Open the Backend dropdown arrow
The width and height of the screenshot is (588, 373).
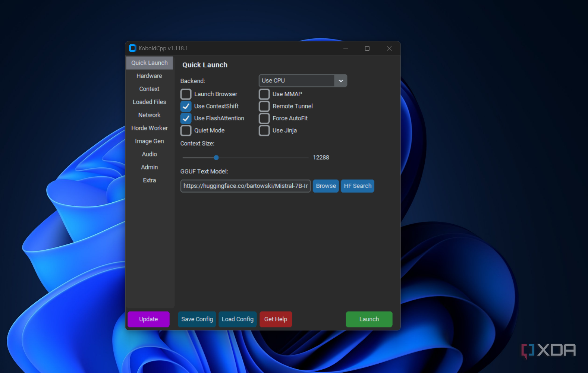(x=341, y=81)
